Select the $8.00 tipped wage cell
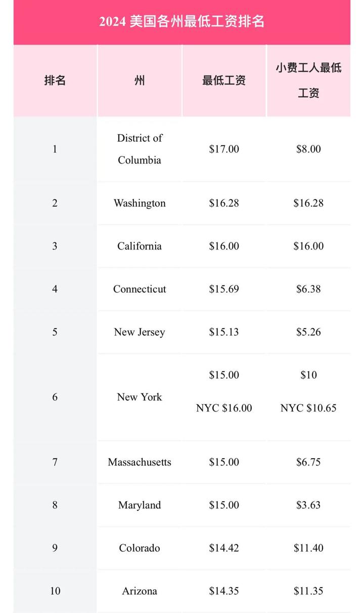The image size is (364, 613). (308, 149)
